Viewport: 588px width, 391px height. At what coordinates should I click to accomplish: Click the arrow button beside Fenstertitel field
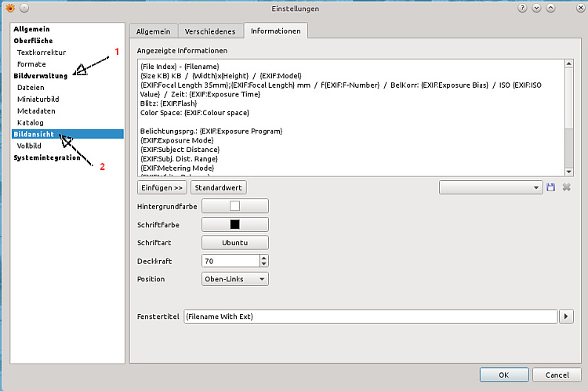tap(567, 317)
